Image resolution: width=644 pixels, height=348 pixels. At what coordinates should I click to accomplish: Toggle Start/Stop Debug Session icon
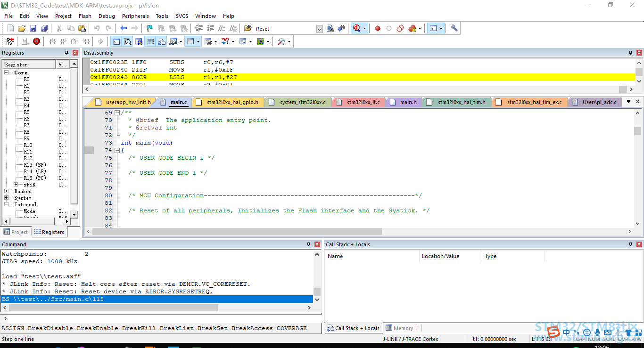(357, 28)
